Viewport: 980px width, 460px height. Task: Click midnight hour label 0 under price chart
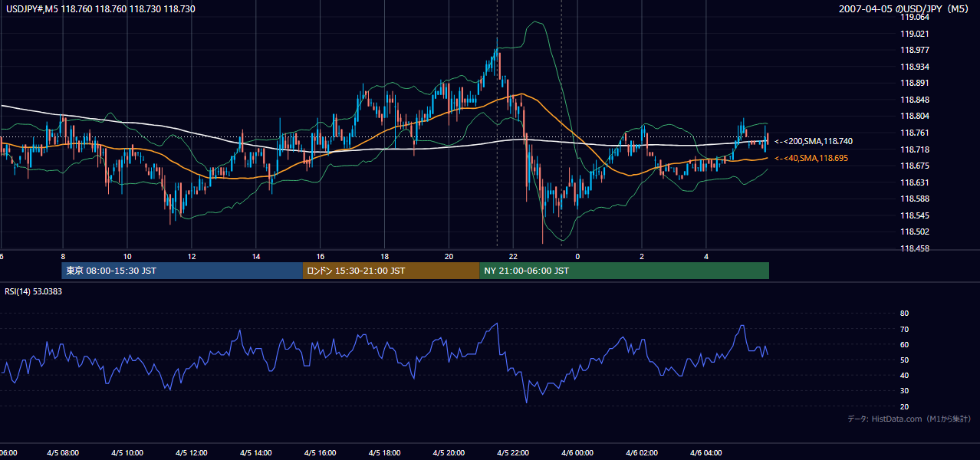click(x=577, y=256)
